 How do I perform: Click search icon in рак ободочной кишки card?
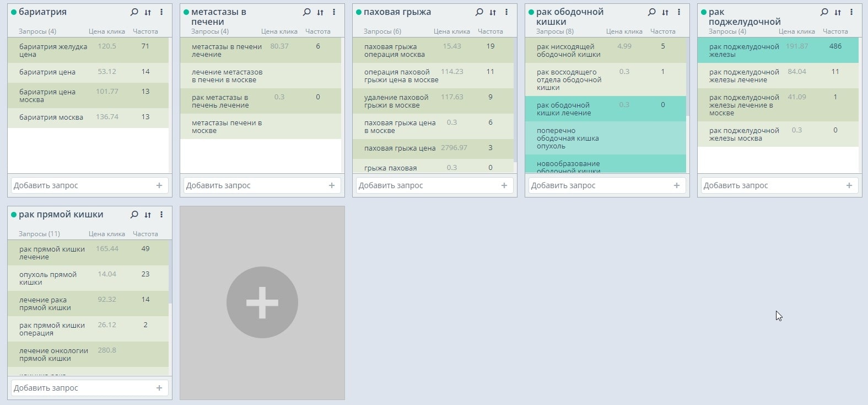point(652,12)
